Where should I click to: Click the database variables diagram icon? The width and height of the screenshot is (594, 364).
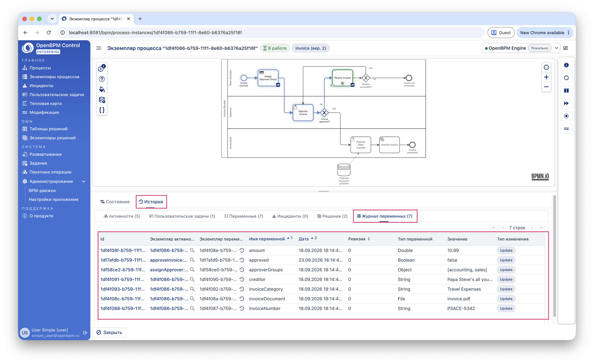pos(102,100)
